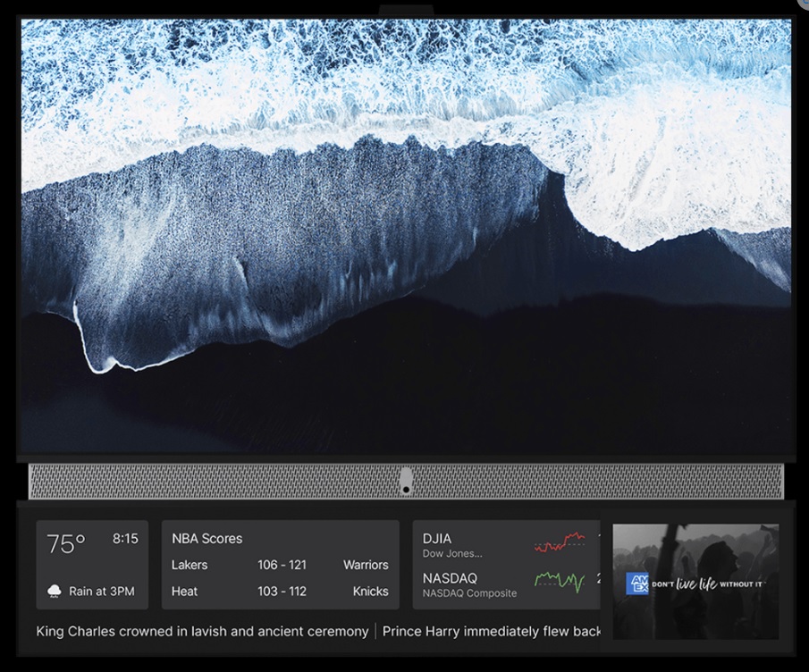Click the green NASDAQ sparkline chart

coord(560,582)
